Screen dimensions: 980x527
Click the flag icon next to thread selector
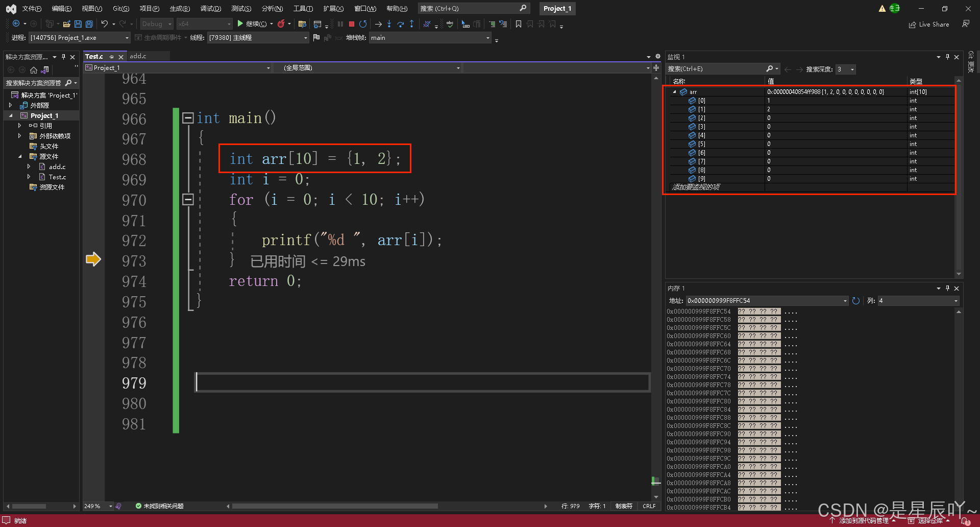[x=316, y=37]
